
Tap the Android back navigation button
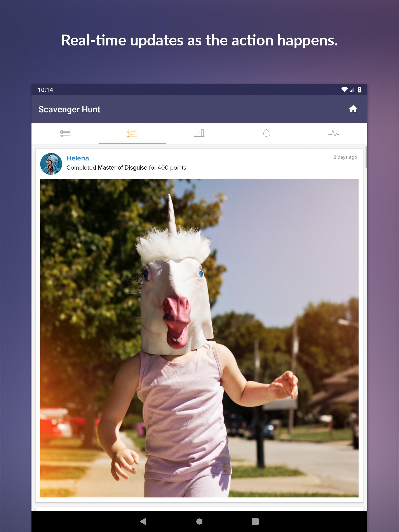pos(143,522)
